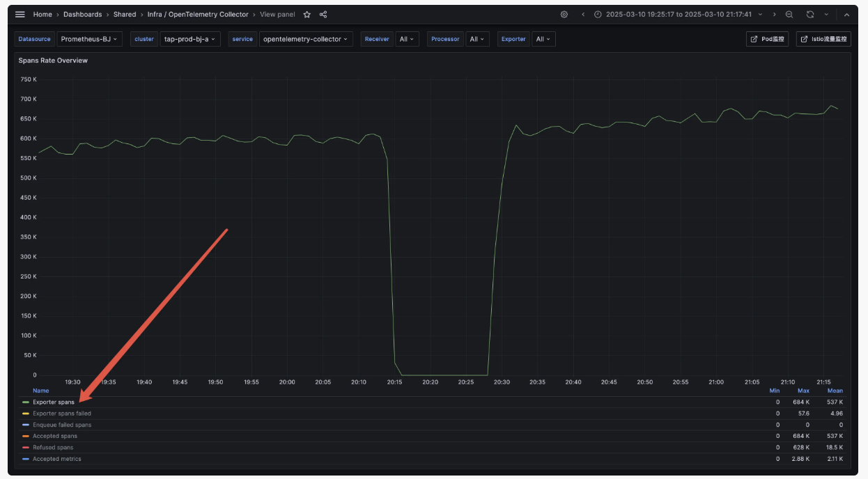Toggle Enqueue failed spans series
Screen dimensions: 868x479
pos(62,425)
